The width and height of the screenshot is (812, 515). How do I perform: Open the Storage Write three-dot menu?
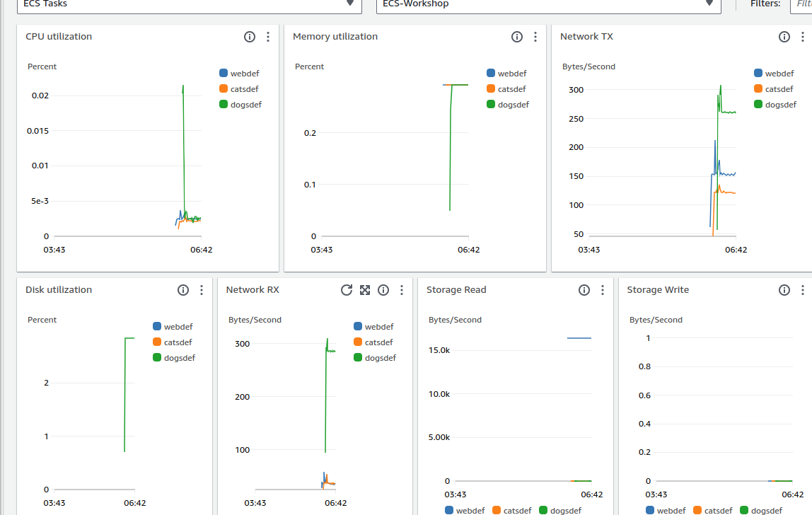(803, 290)
